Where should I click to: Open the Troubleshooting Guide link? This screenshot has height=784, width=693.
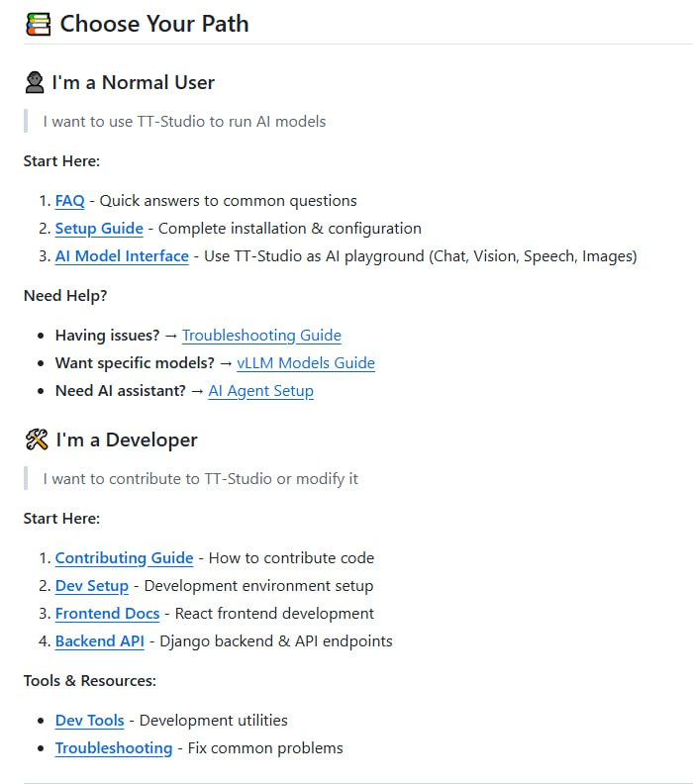point(261,336)
